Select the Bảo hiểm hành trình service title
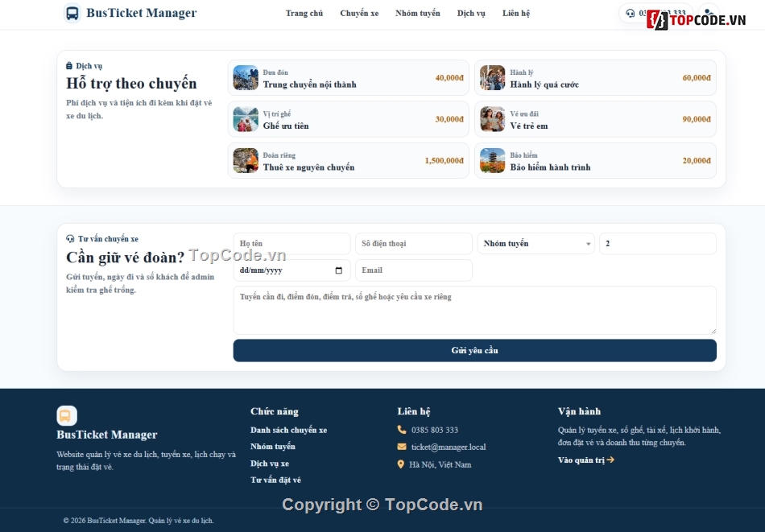 click(x=550, y=167)
